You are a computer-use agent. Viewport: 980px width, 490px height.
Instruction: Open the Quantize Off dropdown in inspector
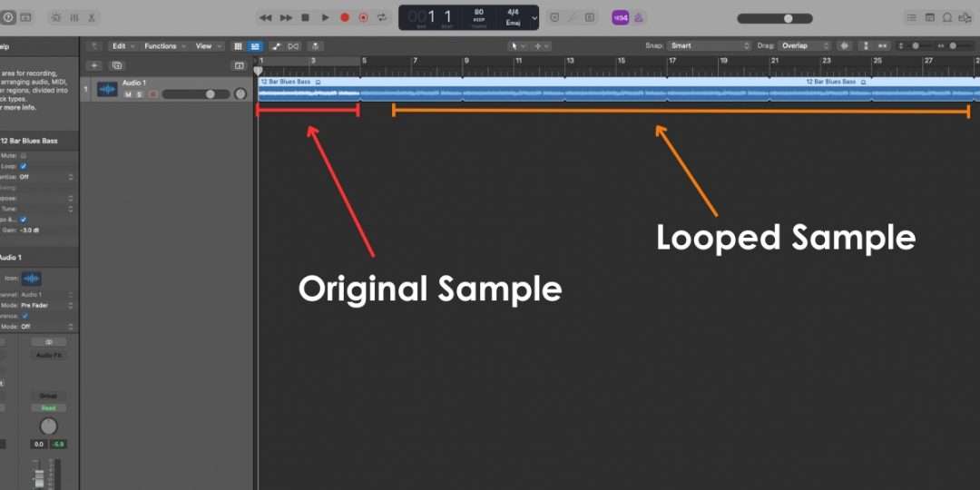45,177
